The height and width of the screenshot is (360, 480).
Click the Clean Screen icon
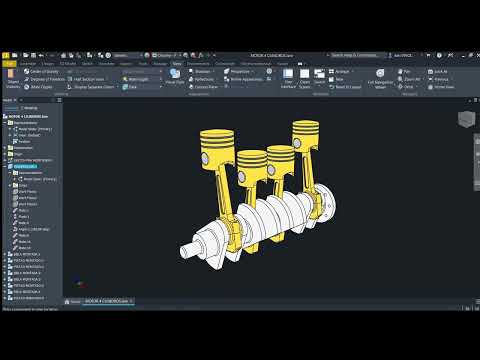tap(304, 79)
